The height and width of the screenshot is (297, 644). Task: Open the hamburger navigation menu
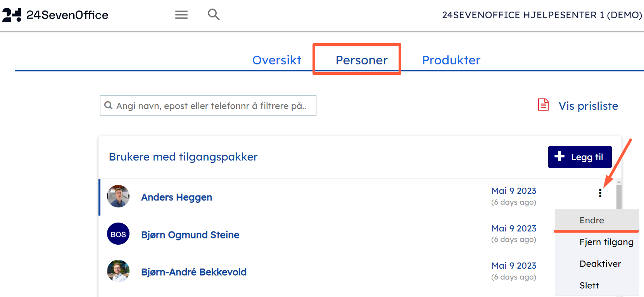(181, 15)
